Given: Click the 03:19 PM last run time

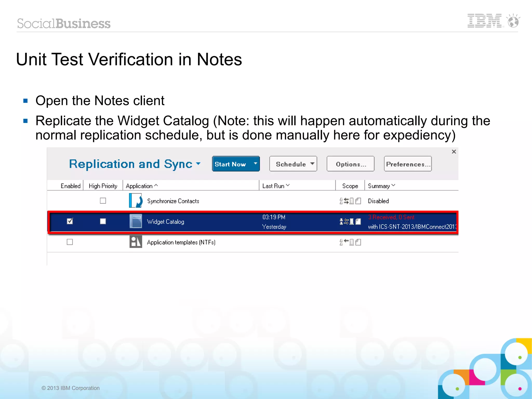Looking at the screenshot, I should pyautogui.click(x=274, y=217).
